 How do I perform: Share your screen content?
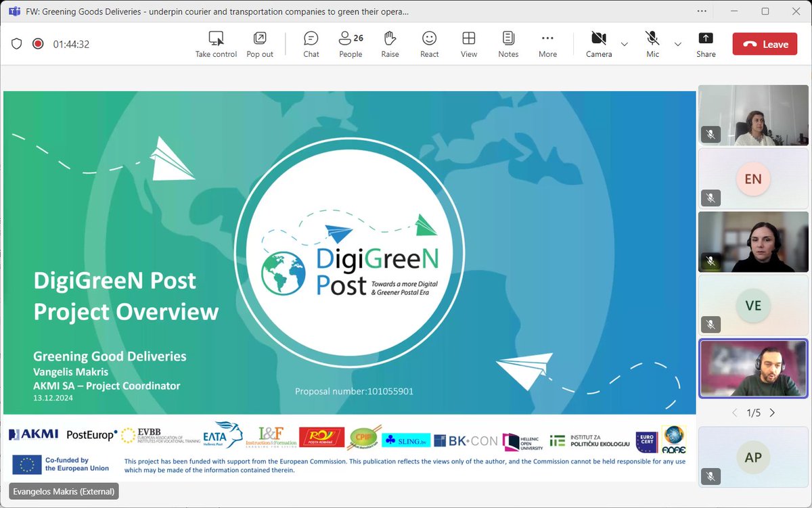coord(706,45)
